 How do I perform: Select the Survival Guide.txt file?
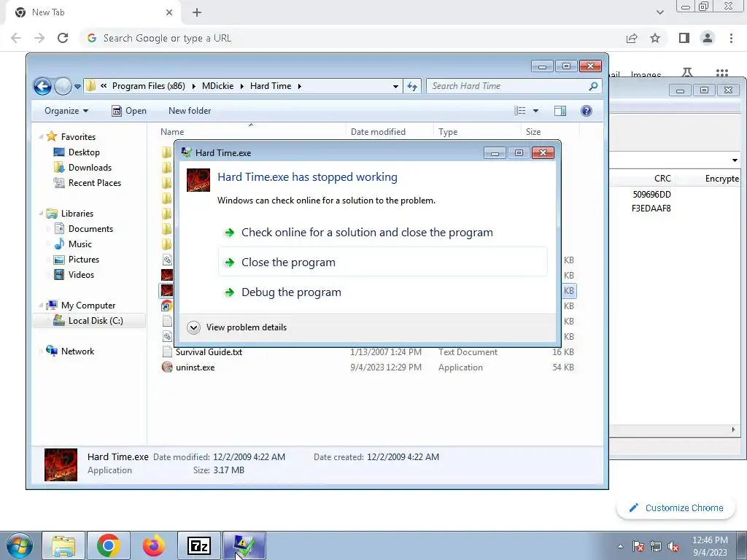point(209,352)
